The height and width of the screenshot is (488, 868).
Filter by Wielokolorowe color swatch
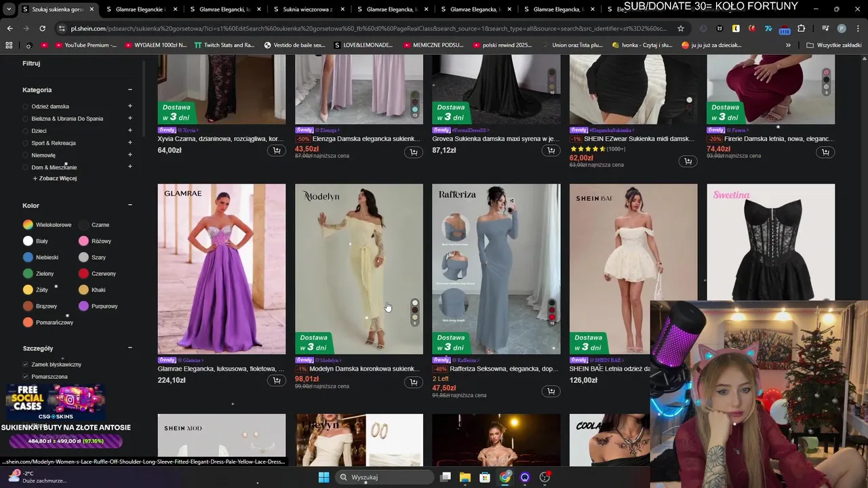[x=28, y=224]
